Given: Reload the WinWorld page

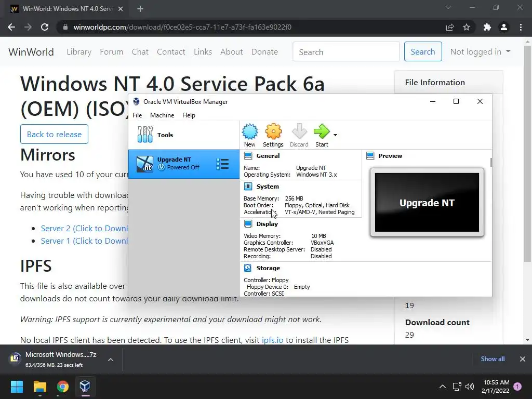Looking at the screenshot, I should coord(45,27).
